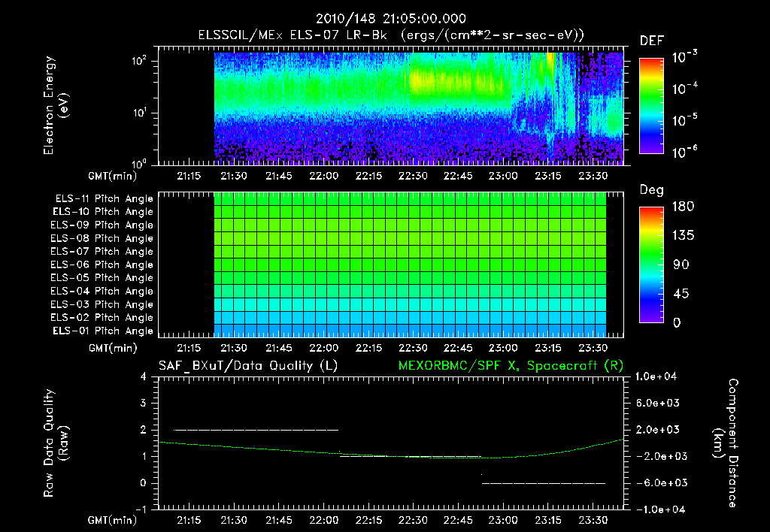Click the GMT(min) label under data quality plot
This screenshot has width=770, height=532.
click(113, 520)
